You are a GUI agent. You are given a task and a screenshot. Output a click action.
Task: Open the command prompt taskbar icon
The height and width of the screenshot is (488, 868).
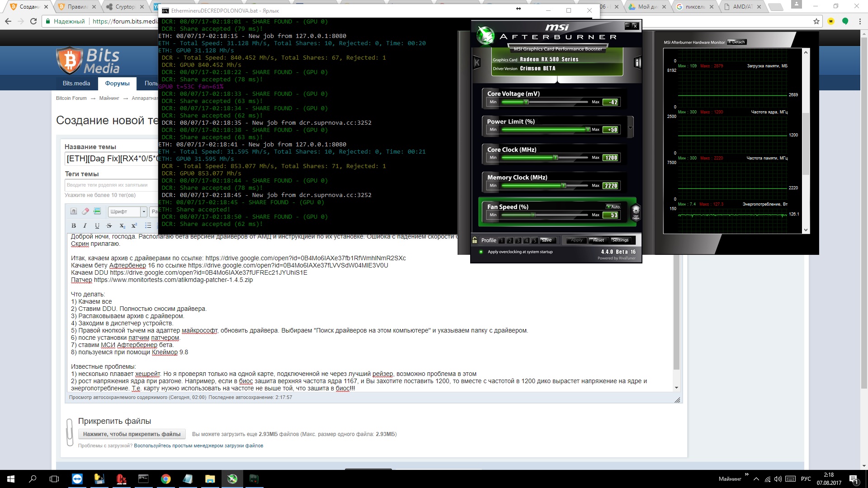pos(144,479)
